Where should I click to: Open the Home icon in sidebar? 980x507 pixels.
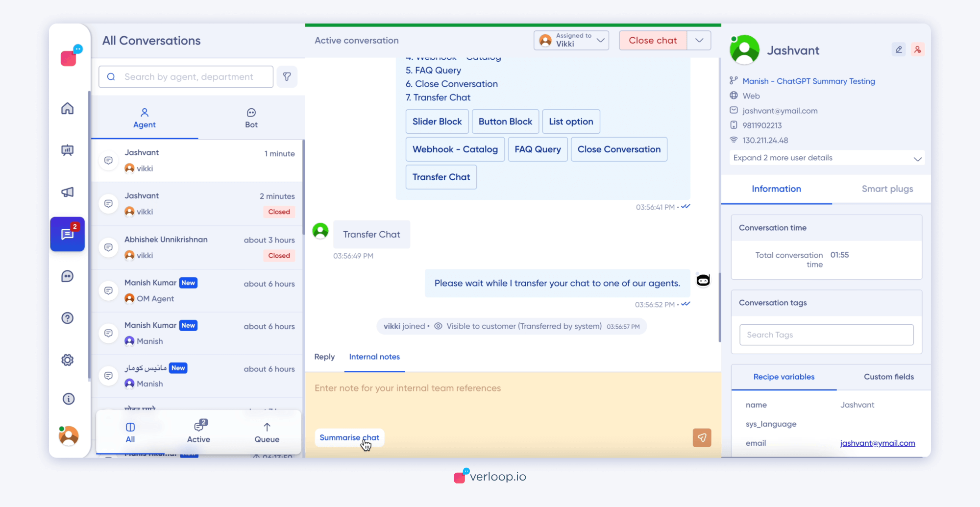67,108
